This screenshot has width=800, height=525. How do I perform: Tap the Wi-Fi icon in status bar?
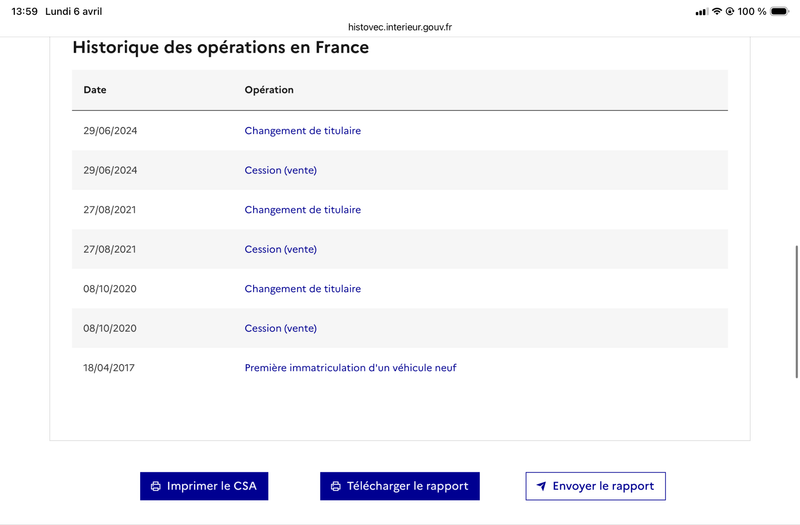click(x=717, y=12)
